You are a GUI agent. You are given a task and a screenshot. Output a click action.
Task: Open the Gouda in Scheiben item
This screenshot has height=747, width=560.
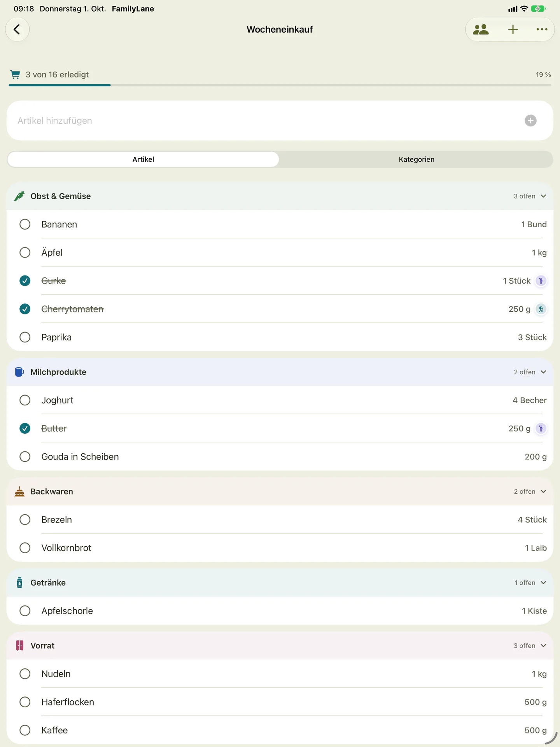(280, 457)
